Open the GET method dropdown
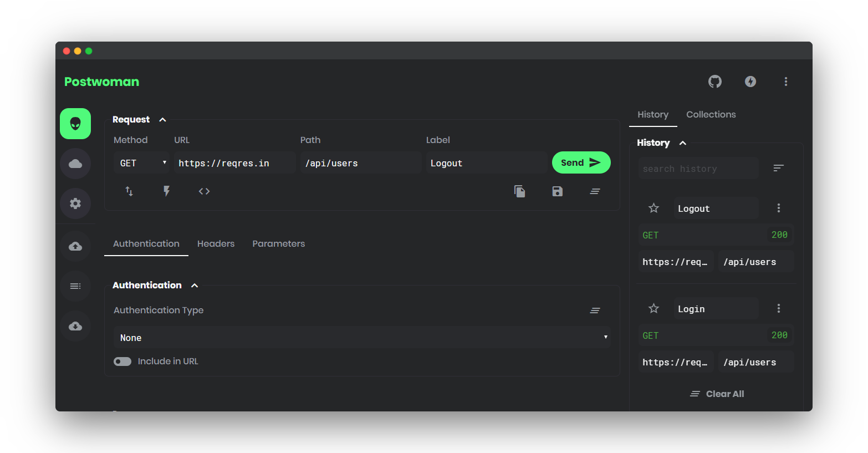 (141, 162)
